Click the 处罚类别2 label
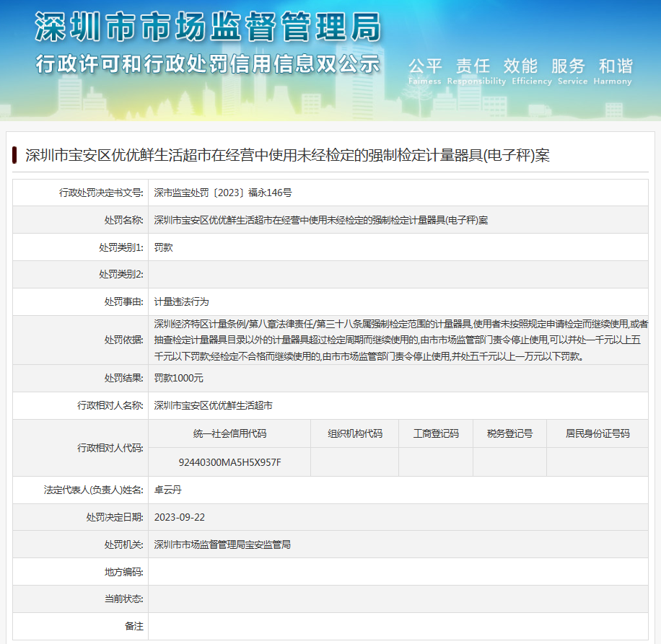The height and width of the screenshot is (644, 661). coord(121,274)
